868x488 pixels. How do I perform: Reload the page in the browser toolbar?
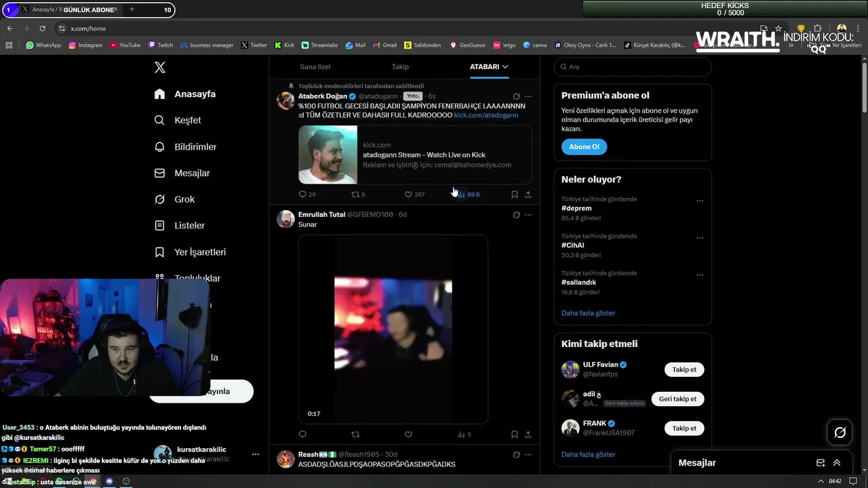pos(43,28)
